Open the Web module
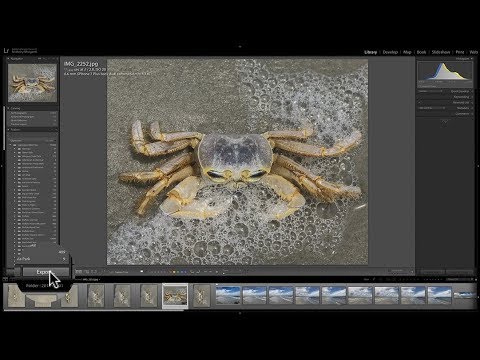Image resolution: width=480 pixels, height=360 pixels. coord(473,52)
